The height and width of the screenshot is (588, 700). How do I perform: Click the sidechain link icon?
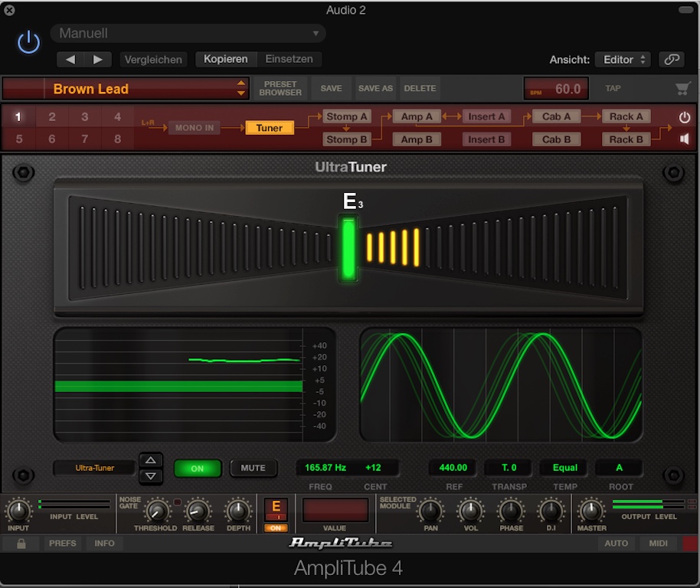[x=672, y=59]
